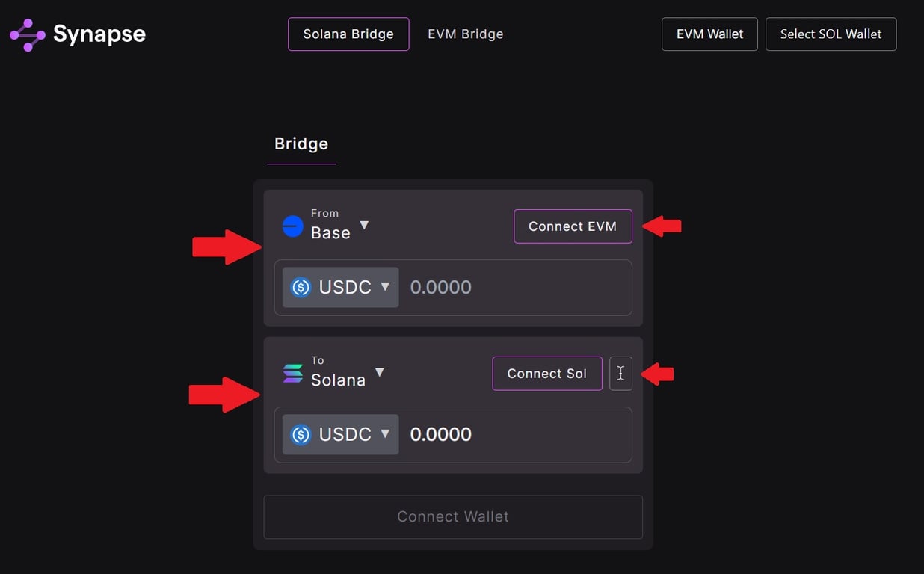Click the USDC coin icon in To section
This screenshot has width=924, height=574.
pos(300,434)
